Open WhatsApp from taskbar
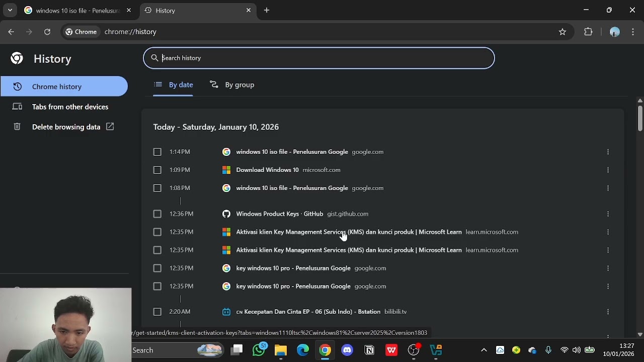The height and width of the screenshot is (362, 644). pos(259,350)
